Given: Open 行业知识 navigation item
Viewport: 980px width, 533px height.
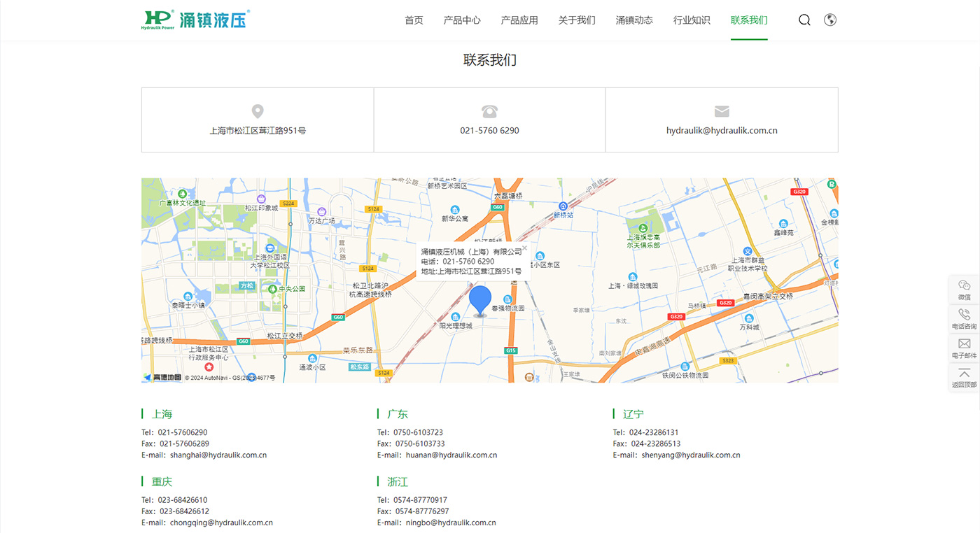Looking at the screenshot, I should point(692,20).
